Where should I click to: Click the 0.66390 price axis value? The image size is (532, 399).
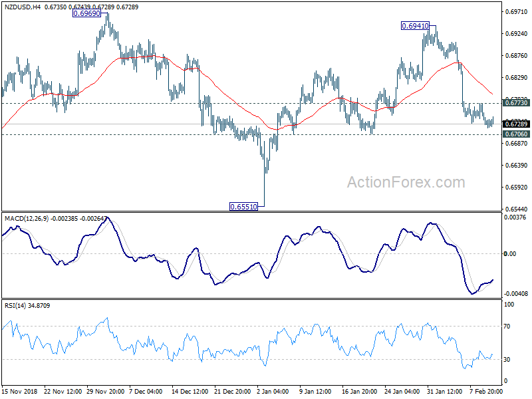(x=517, y=165)
